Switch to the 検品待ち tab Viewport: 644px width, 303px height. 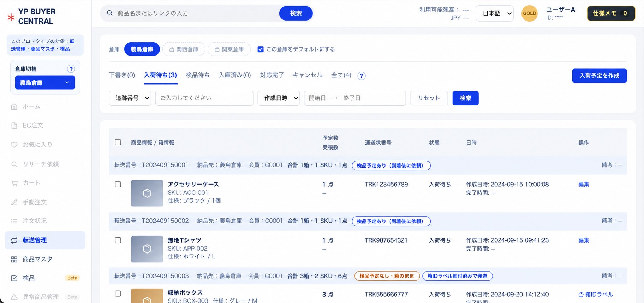click(198, 75)
